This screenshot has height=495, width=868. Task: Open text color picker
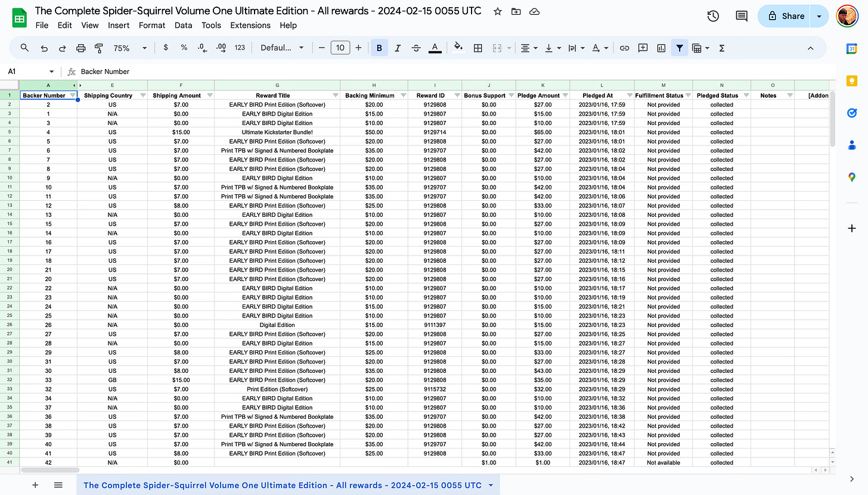tap(435, 48)
